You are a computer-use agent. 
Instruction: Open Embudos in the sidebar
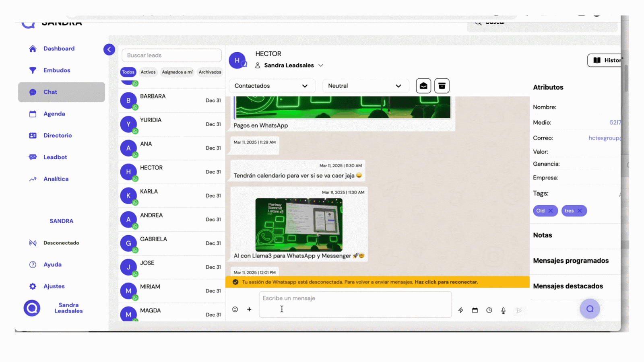57,70
